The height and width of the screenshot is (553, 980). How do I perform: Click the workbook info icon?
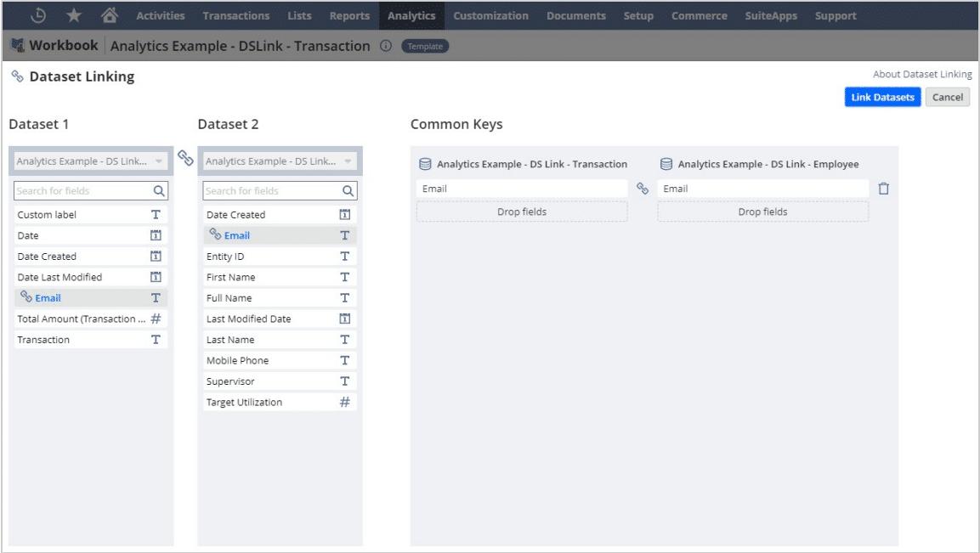[386, 46]
